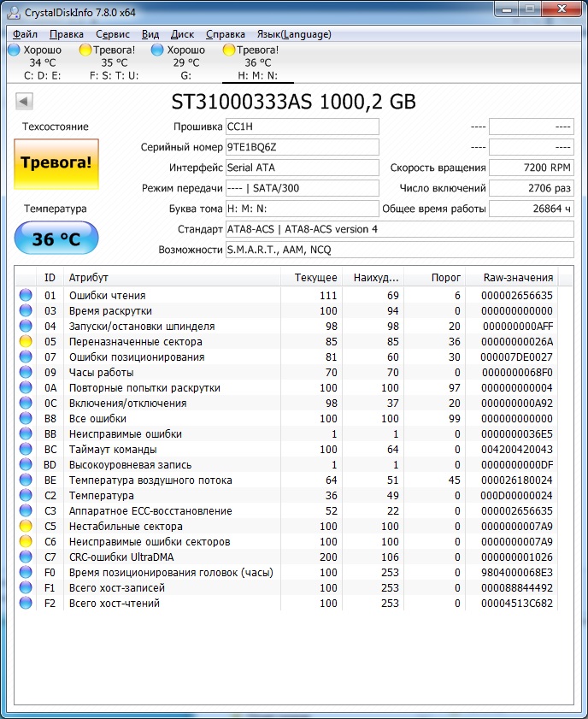Click blue status icon for row 01
Screen dimensions: 588x719
25,296
